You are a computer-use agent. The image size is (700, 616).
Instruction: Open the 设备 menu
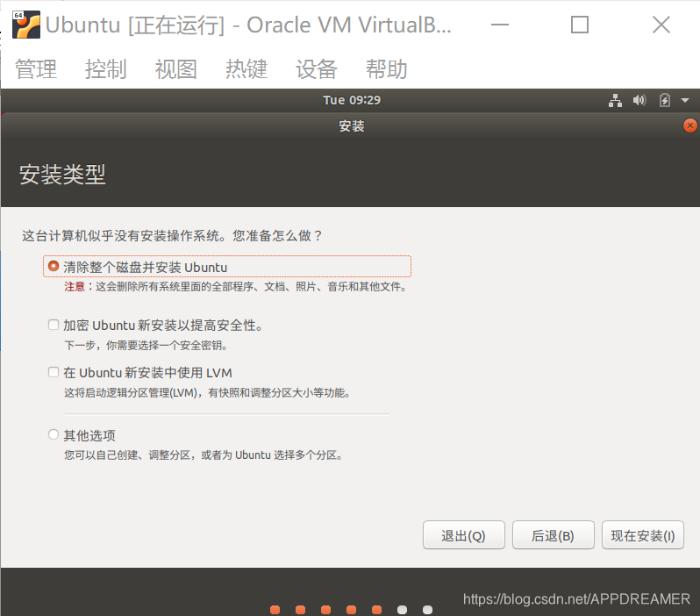point(316,69)
